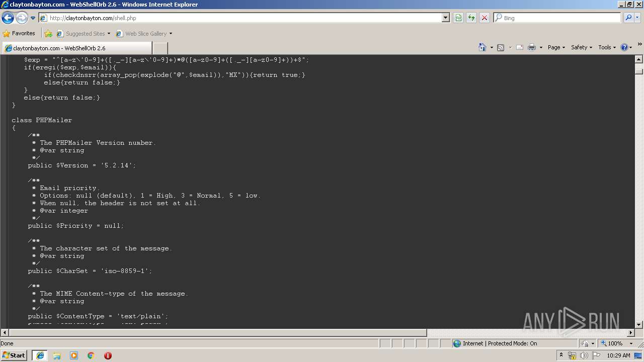Click the address bar URL field

tap(240, 18)
